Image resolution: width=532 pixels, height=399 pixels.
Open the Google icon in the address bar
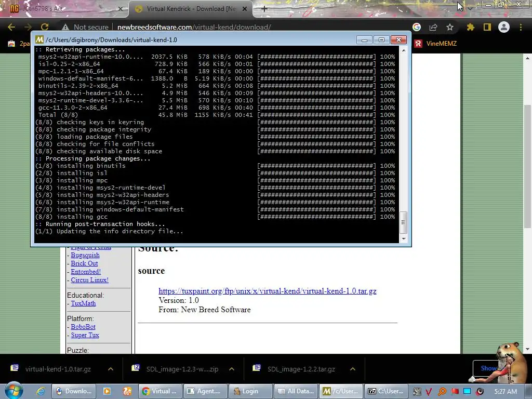tap(417, 27)
